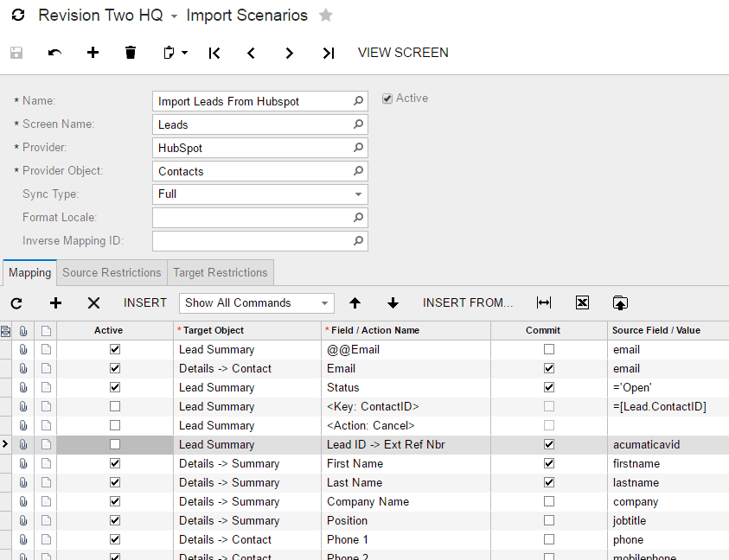The image size is (729, 560).
Task: Uncheck Active for @@Email row
Action: click(x=115, y=349)
